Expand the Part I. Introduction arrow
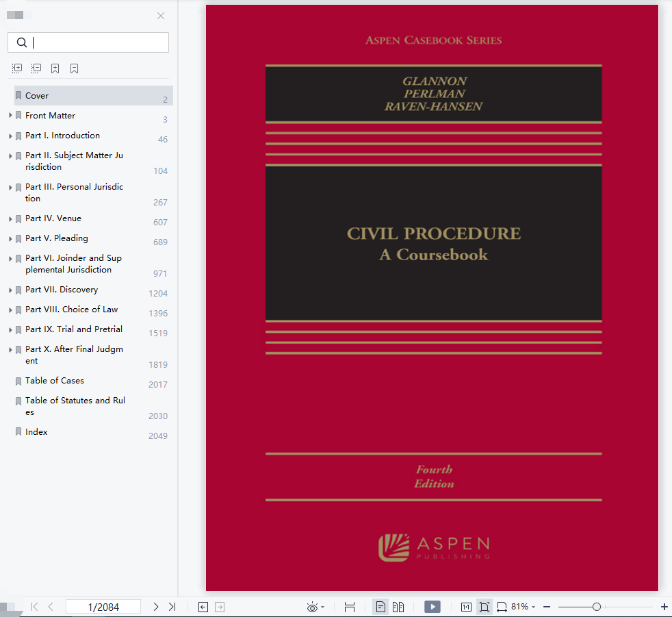 pos(10,136)
